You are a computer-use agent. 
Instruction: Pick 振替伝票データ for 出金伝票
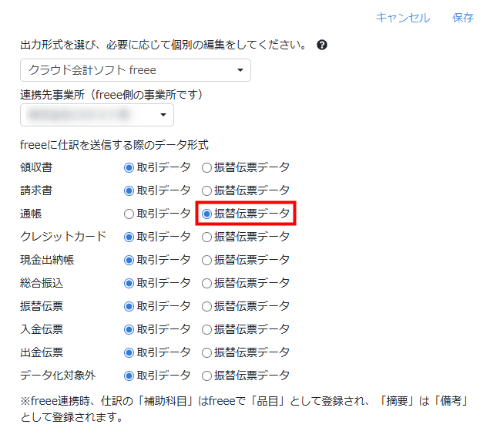click(206, 352)
